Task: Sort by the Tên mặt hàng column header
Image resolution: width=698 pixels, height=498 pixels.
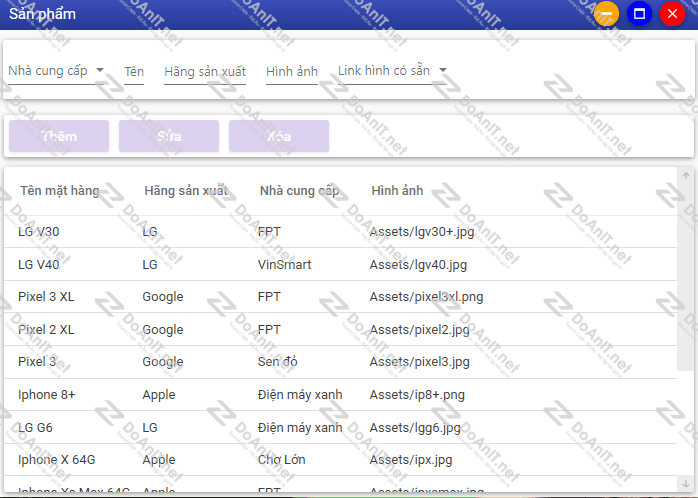Action: 60,191
